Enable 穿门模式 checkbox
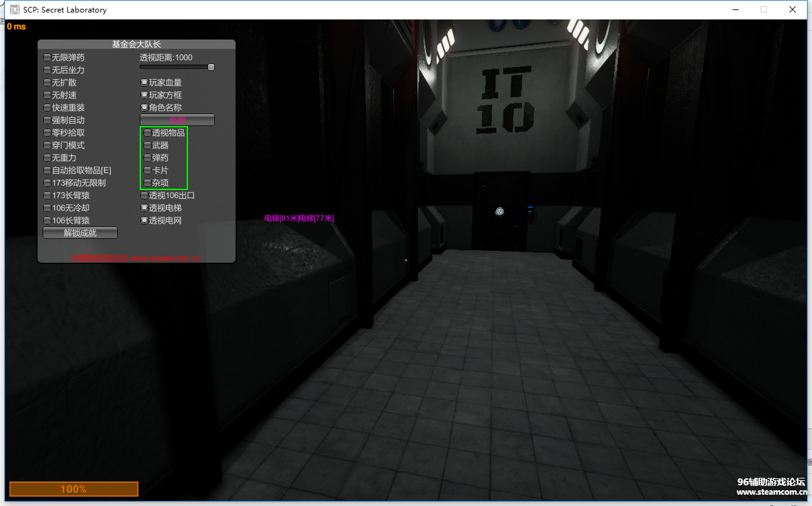The width and height of the screenshot is (812, 506). click(47, 145)
